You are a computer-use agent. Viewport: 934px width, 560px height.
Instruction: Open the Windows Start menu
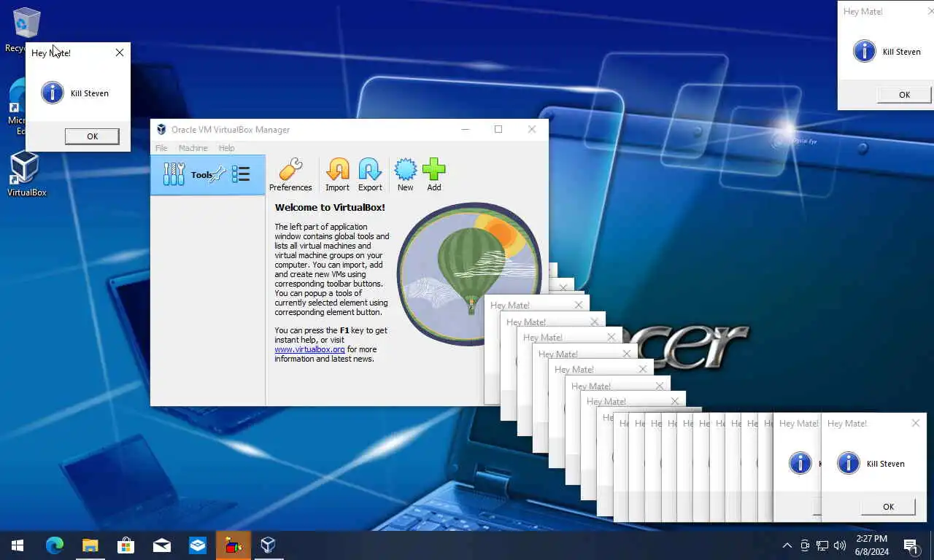pyautogui.click(x=18, y=545)
